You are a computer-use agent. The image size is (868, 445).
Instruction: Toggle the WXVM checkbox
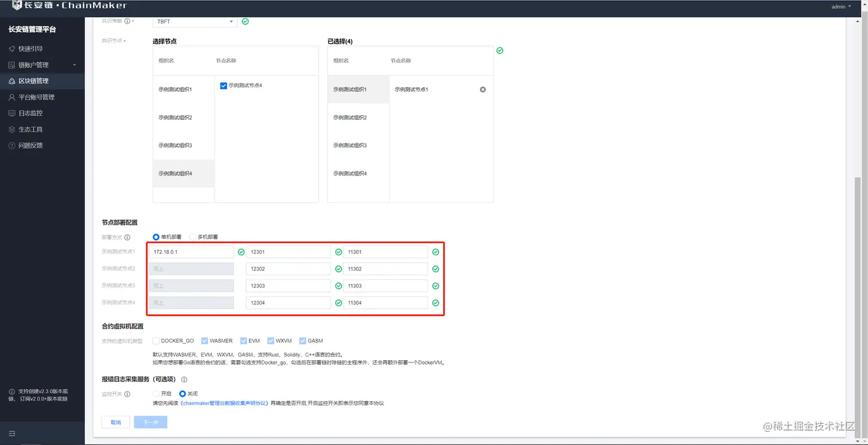tap(271, 341)
